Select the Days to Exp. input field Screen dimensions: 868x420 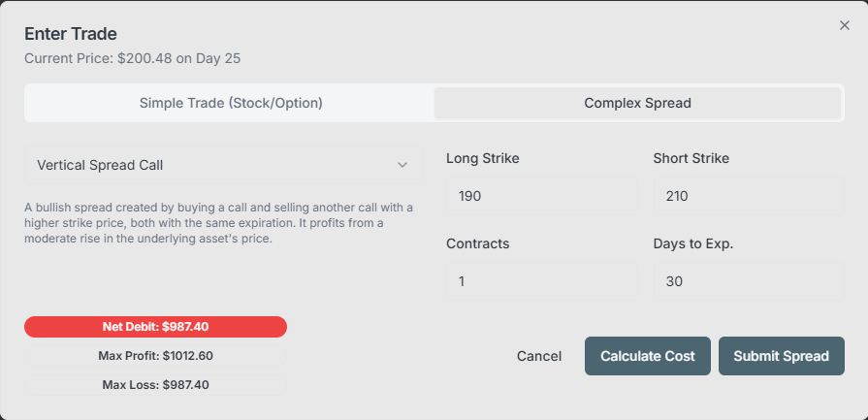tap(748, 281)
